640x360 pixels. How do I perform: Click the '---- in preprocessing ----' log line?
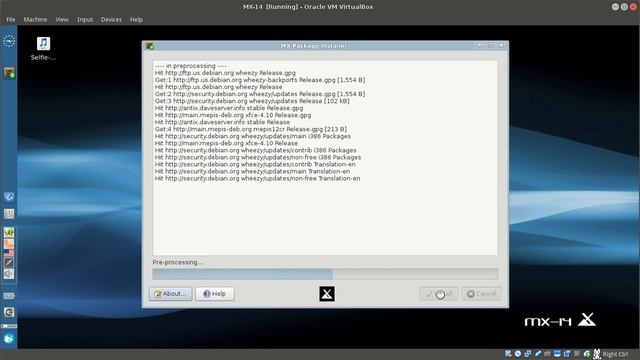click(191, 66)
